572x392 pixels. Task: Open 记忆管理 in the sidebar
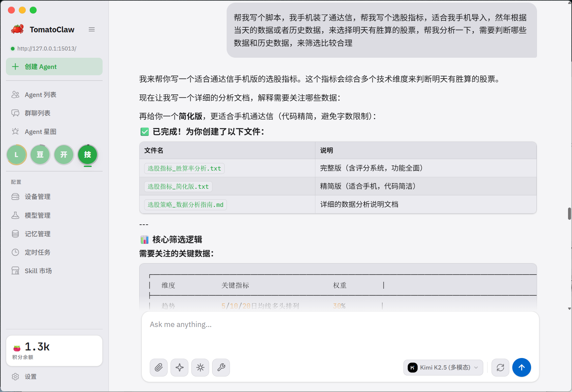(x=37, y=234)
